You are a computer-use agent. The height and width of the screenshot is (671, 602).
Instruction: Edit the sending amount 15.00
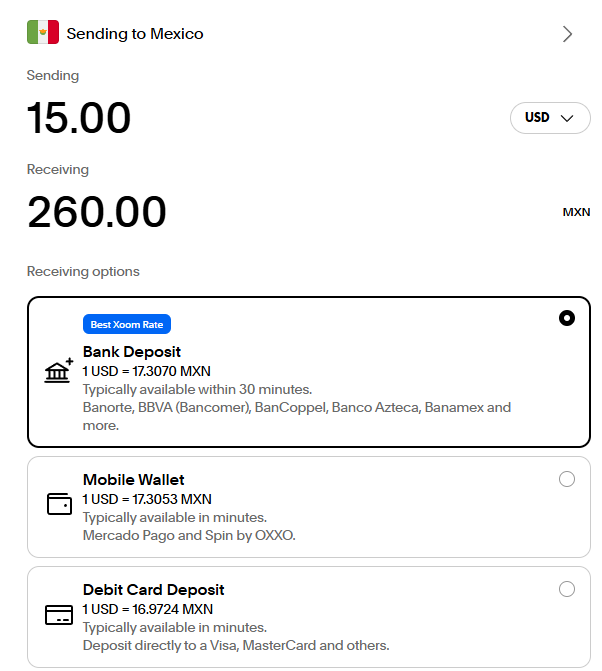pos(79,118)
